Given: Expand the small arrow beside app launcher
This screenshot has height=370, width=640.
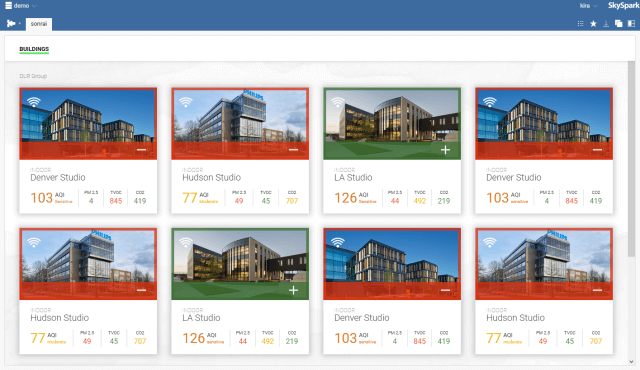Looking at the screenshot, I should [19, 24].
